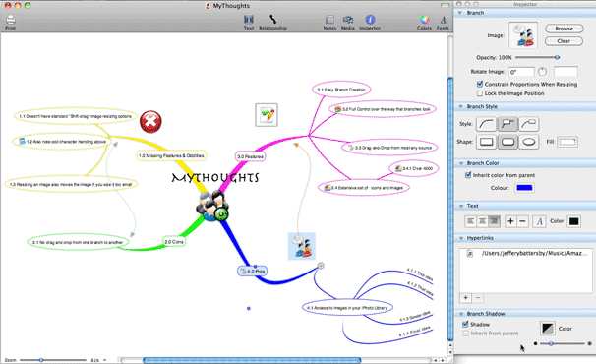Viewport: 596px width, 364px height.
Task: Collapse the Branch Style section
Action: [x=460, y=107]
